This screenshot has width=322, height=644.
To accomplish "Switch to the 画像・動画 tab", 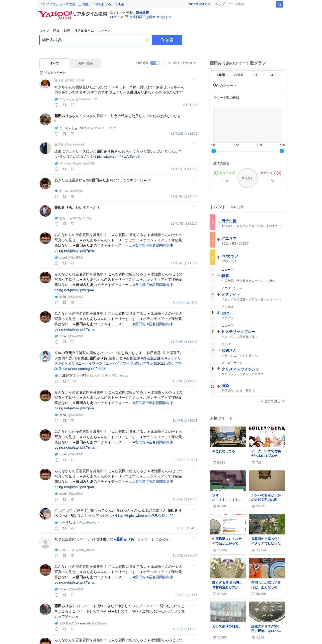I will 86,63.
